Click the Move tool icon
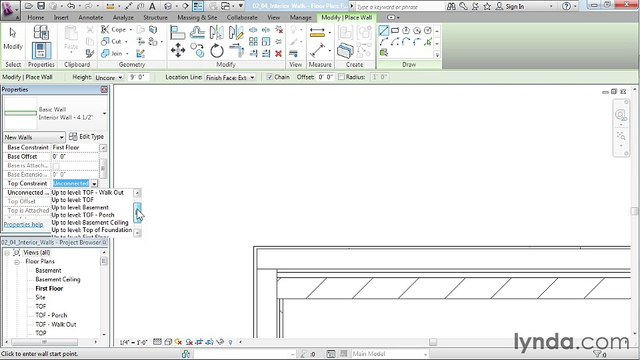 [x=178, y=51]
